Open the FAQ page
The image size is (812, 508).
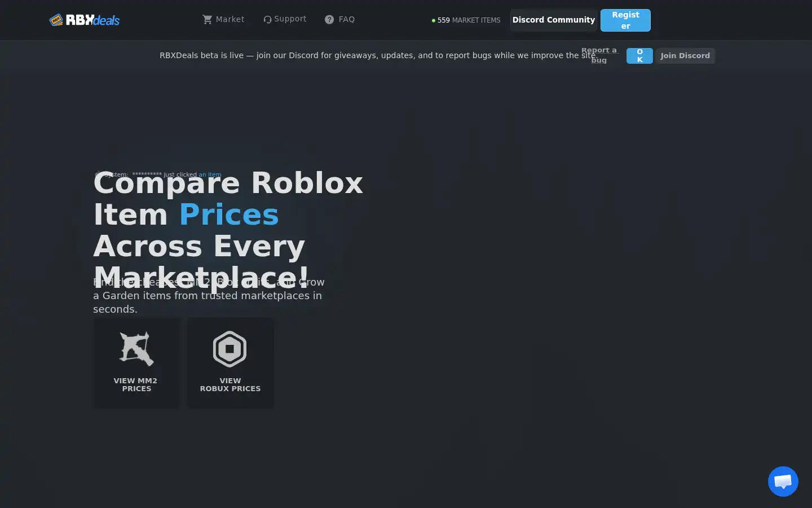click(x=339, y=19)
